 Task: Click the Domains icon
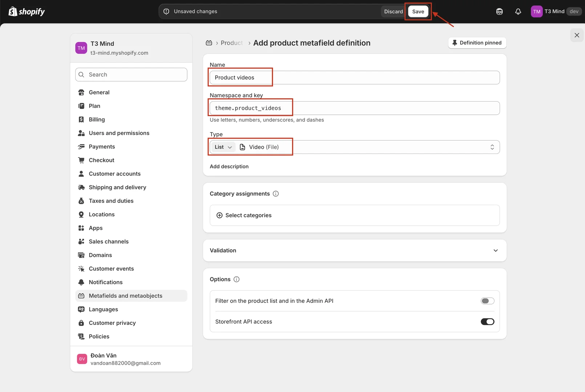tap(81, 255)
